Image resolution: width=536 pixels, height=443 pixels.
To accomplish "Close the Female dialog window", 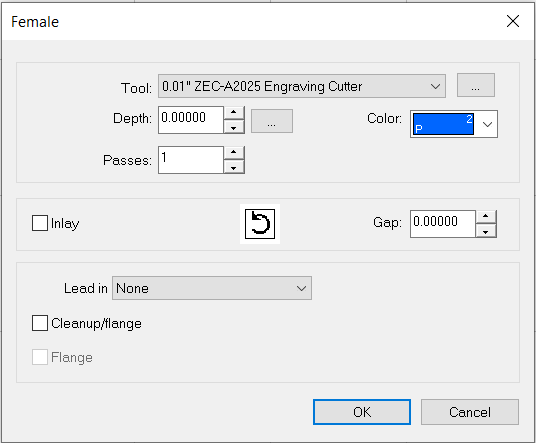I will [513, 21].
